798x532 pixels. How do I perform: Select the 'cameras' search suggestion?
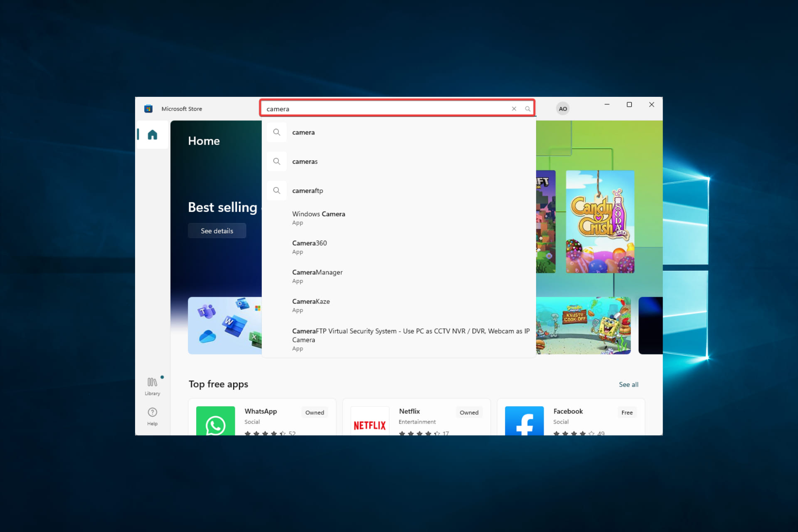click(399, 161)
